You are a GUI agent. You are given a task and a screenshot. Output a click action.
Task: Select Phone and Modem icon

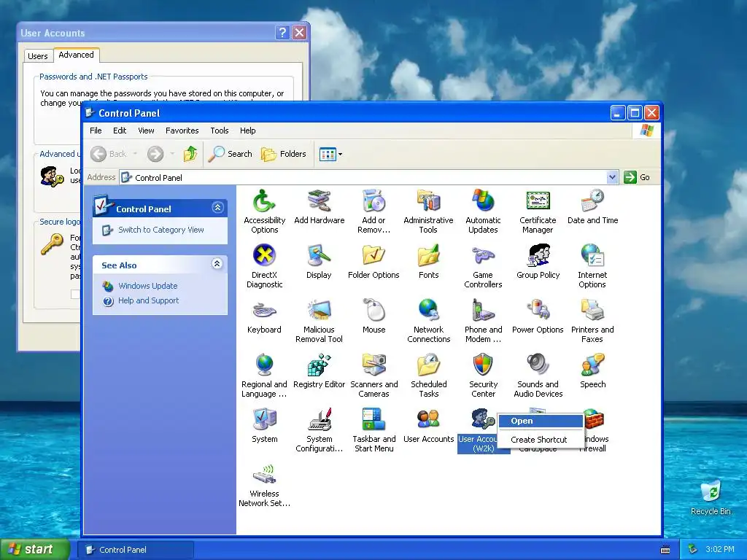[x=483, y=321]
